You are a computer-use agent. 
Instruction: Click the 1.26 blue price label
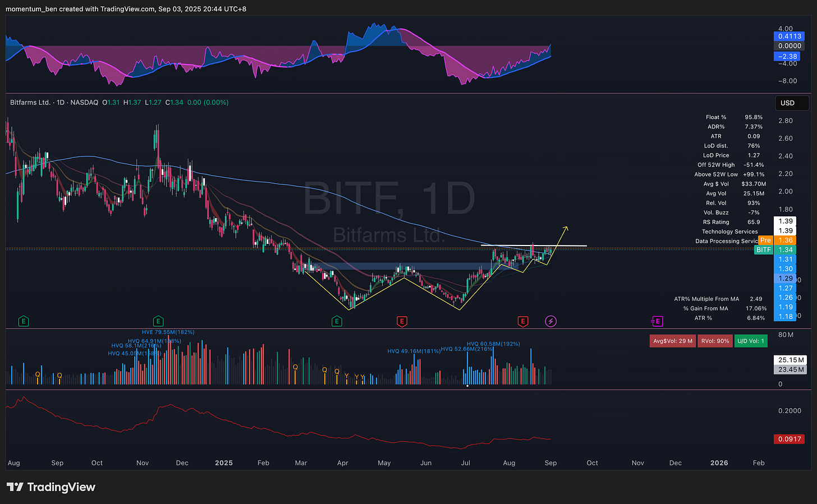coord(785,297)
